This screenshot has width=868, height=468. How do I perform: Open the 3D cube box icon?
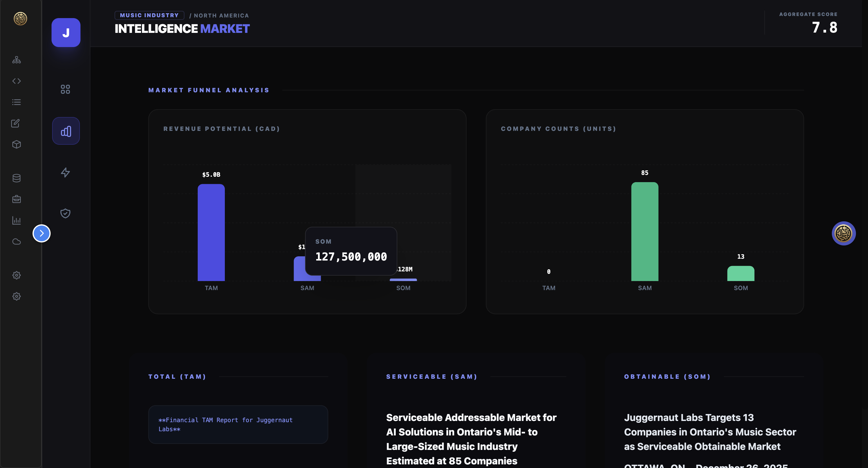tap(17, 144)
